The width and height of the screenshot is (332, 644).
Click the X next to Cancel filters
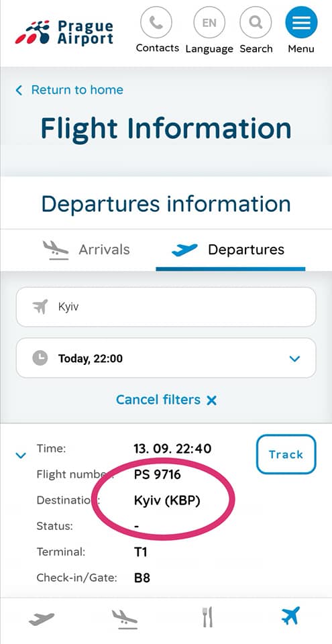pyautogui.click(x=212, y=400)
